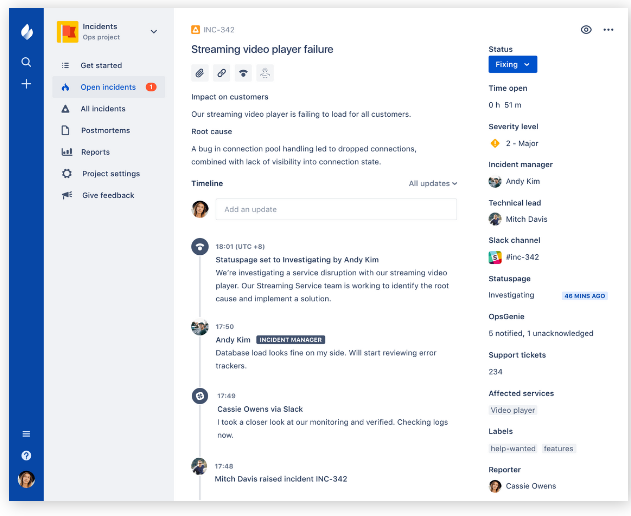
Task: Click the Video player affected service tag
Action: coord(513,410)
